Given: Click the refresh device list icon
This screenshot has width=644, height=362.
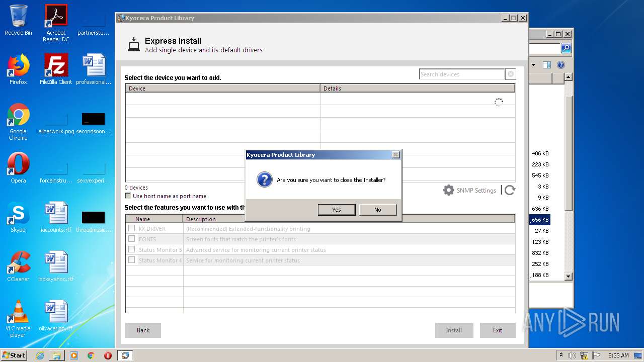Looking at the screenshot, I should click(x=510, y=190).
